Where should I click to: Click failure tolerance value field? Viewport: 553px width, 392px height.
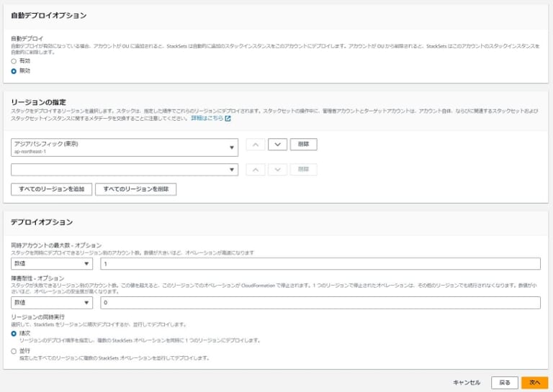[320, 303]
